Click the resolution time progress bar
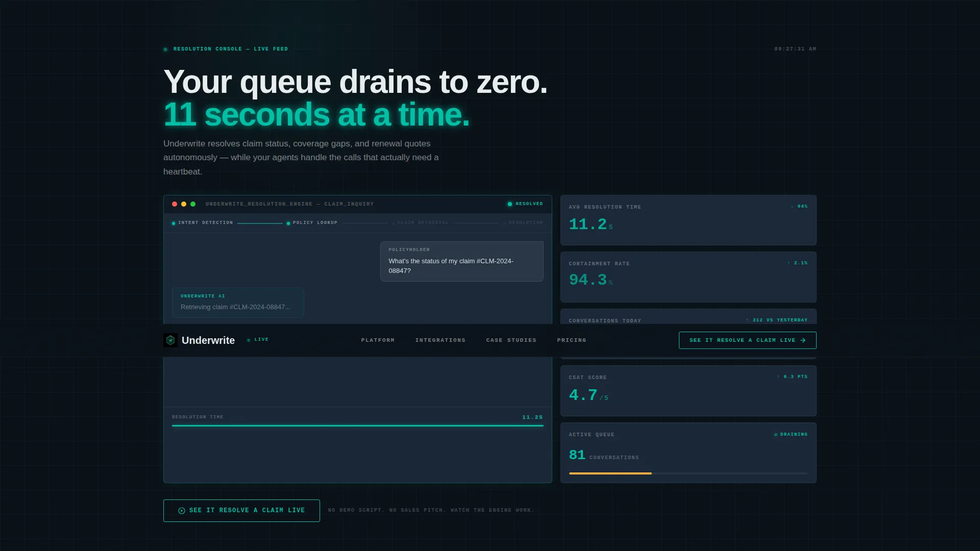Screen dimensions: 980x551 357,425
